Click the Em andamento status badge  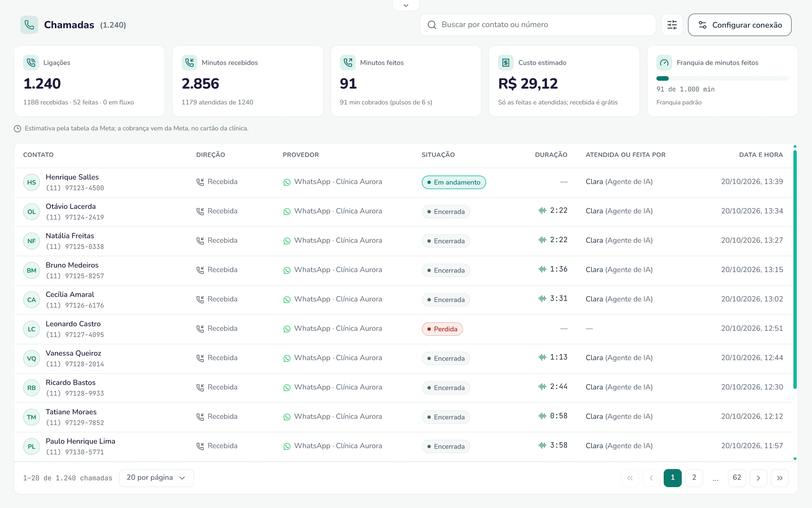(x=454, y=182)
